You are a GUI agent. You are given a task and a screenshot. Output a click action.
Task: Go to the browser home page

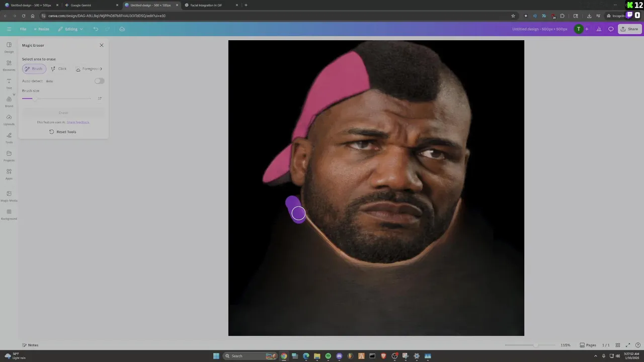(x=33, y=16)
